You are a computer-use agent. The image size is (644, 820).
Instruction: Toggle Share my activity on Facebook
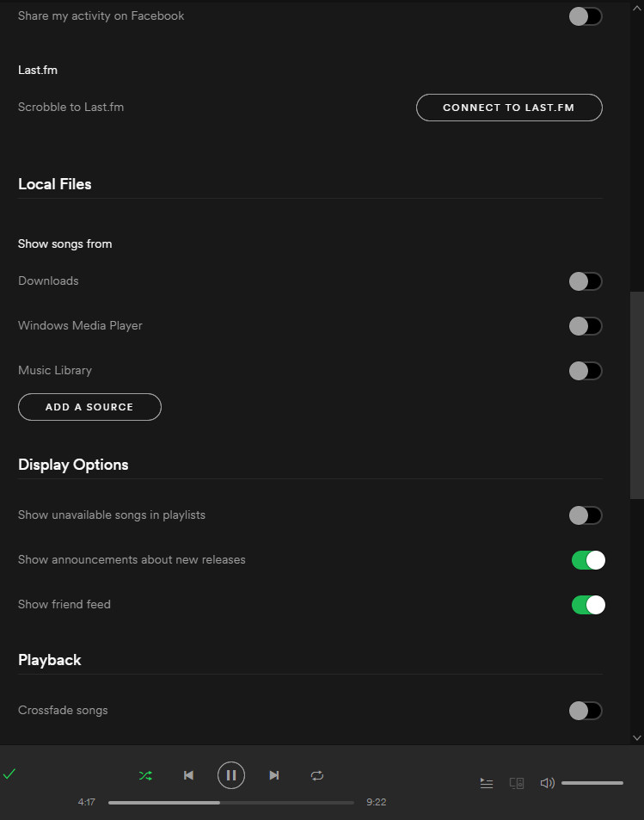(x=586, y=16)
